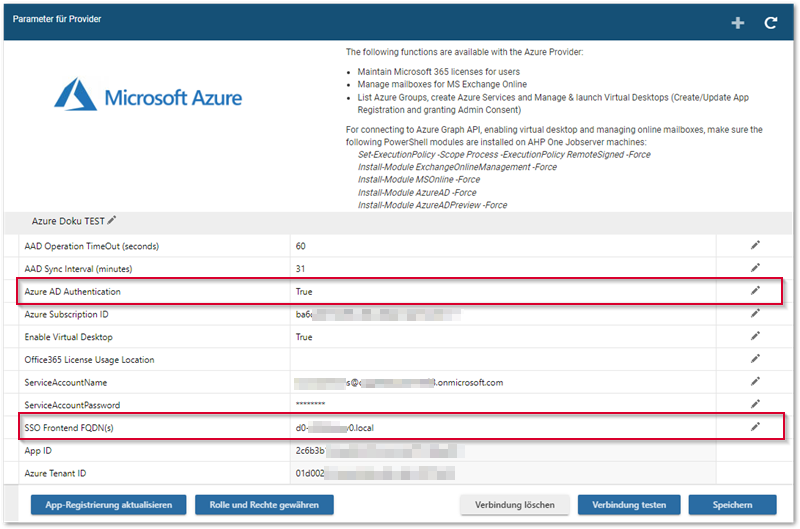Click the Office365 License Usage Location label

(89, 360)
